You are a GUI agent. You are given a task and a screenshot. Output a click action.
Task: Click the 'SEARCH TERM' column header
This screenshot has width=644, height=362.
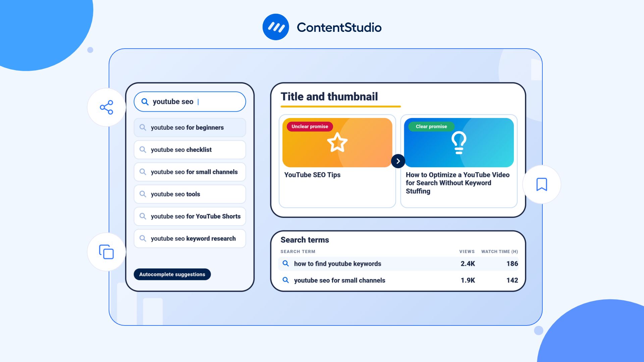(x=298, y=251)
